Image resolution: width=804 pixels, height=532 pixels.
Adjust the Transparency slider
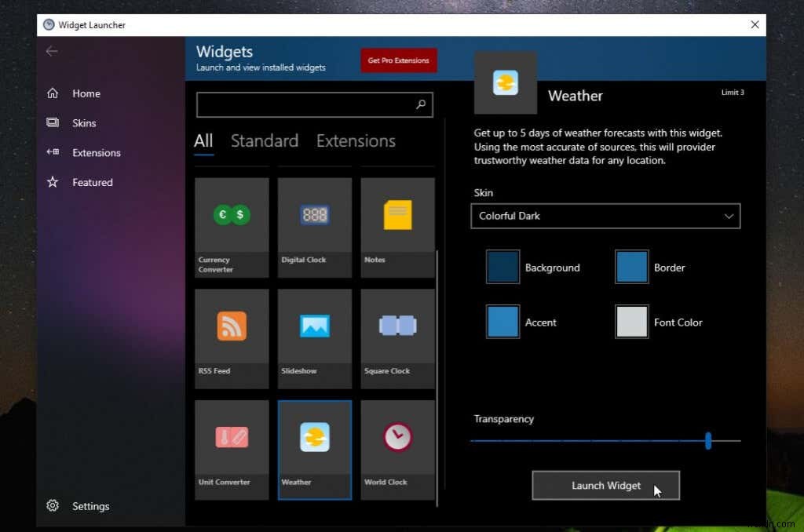tap(707, 441)
